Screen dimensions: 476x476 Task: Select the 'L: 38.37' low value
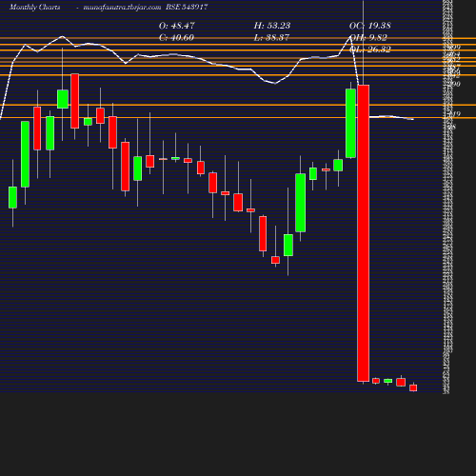271,38
